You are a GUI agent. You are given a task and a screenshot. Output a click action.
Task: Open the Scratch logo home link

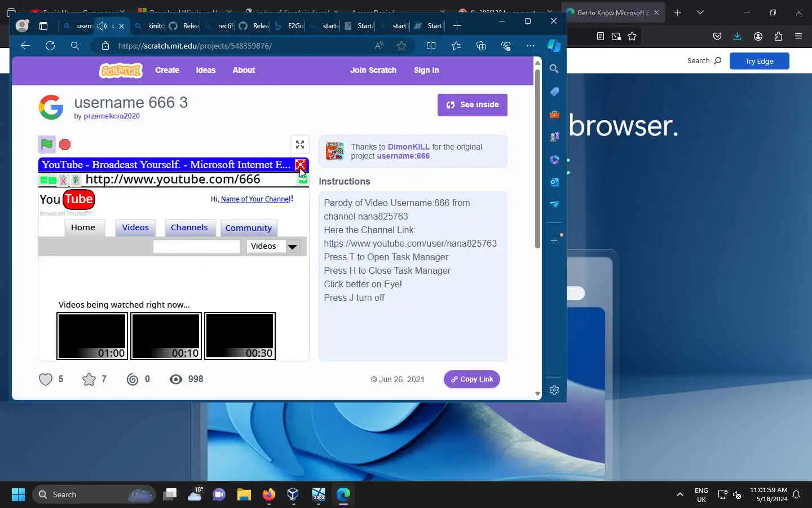tap(121, 71)
